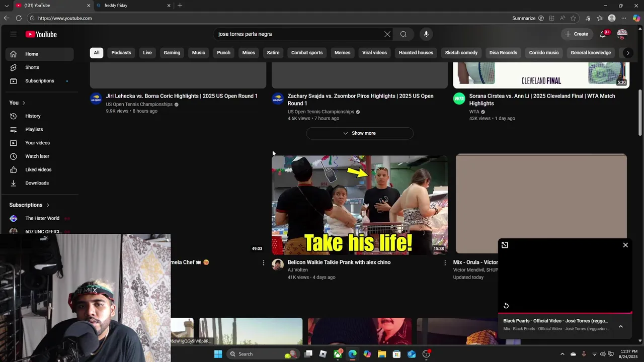Select the Memes filter chip
The image size is (644, 362).
342,53
